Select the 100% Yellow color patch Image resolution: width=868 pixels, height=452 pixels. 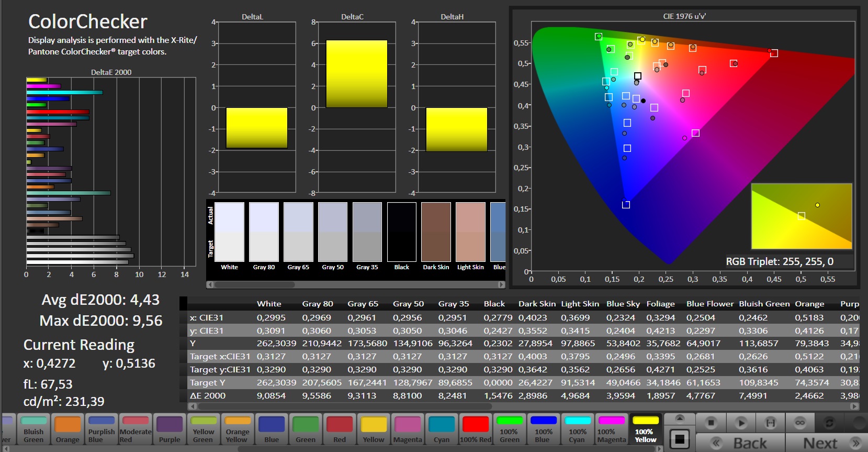pos(646,429)
